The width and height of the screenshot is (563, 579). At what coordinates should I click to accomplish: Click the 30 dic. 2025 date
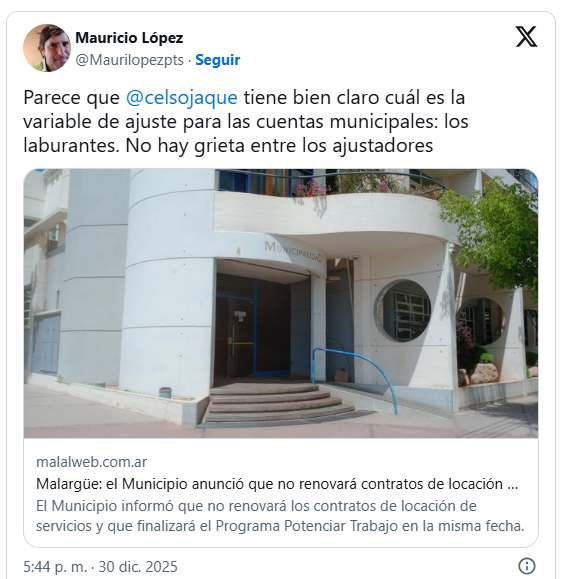click(x=138, y=566)
